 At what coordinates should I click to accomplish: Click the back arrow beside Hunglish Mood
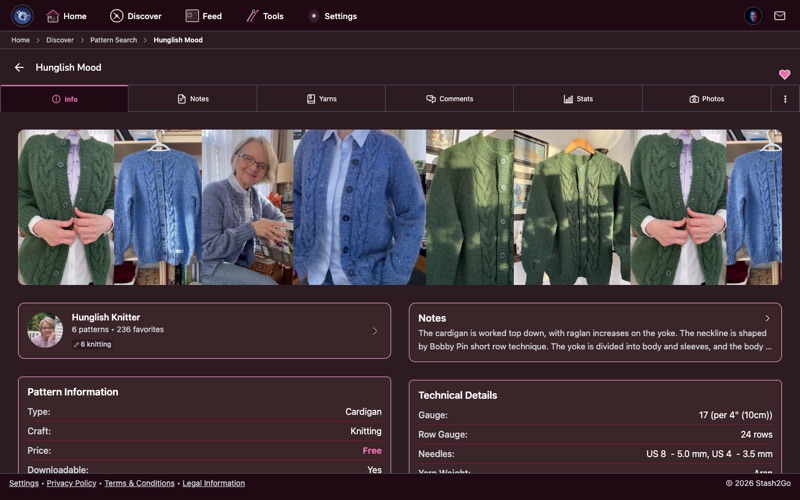click(19, 68)
